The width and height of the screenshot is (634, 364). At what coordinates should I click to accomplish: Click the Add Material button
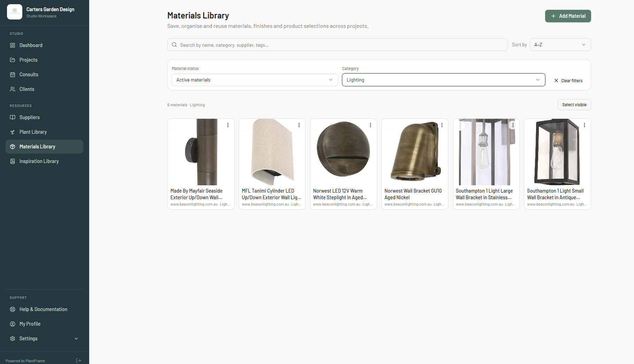568,16
